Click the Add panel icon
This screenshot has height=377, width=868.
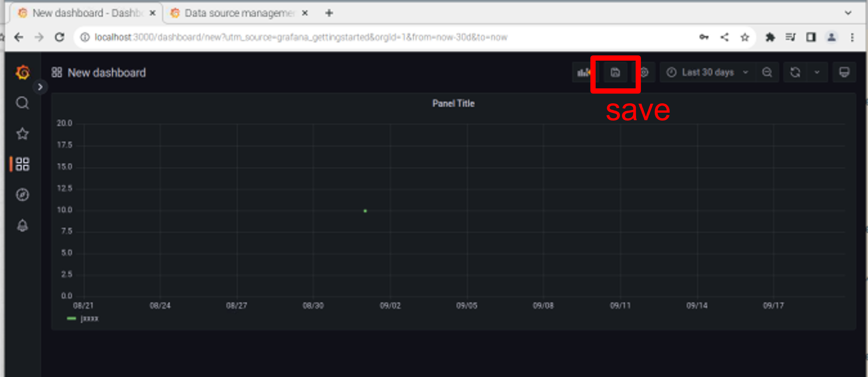click(x=583, y=73)
